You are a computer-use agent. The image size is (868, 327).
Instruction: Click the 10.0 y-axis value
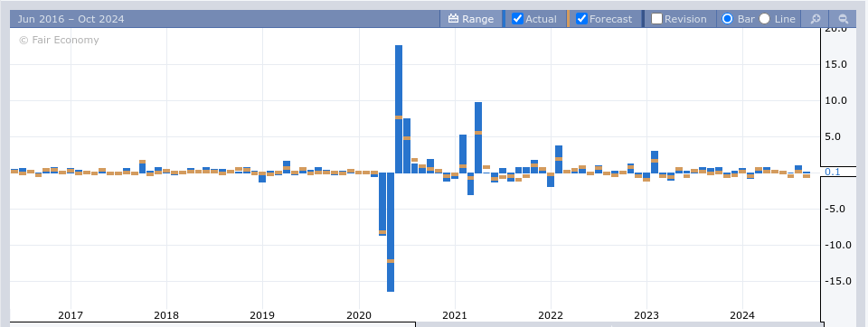pyautogui.click(x=835, y=100)
